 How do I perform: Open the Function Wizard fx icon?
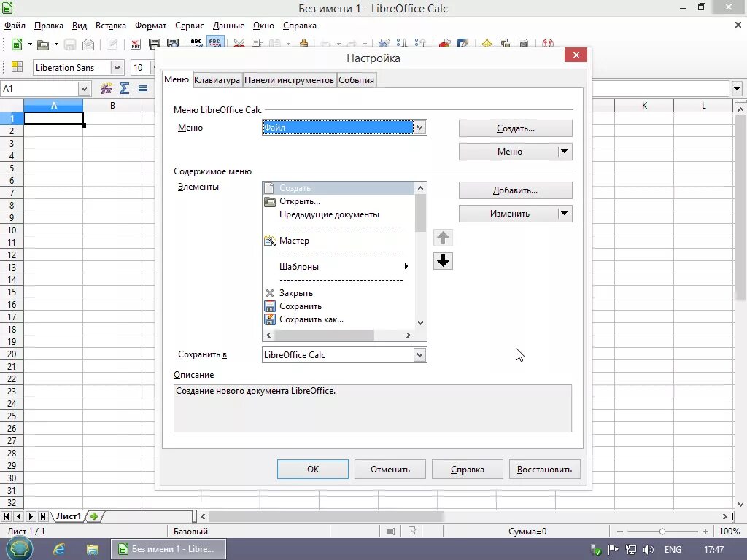point(107,88)
